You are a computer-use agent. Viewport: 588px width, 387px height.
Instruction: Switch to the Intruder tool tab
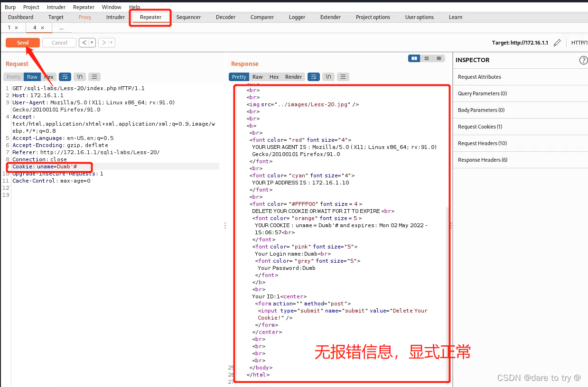click(115, 17)
